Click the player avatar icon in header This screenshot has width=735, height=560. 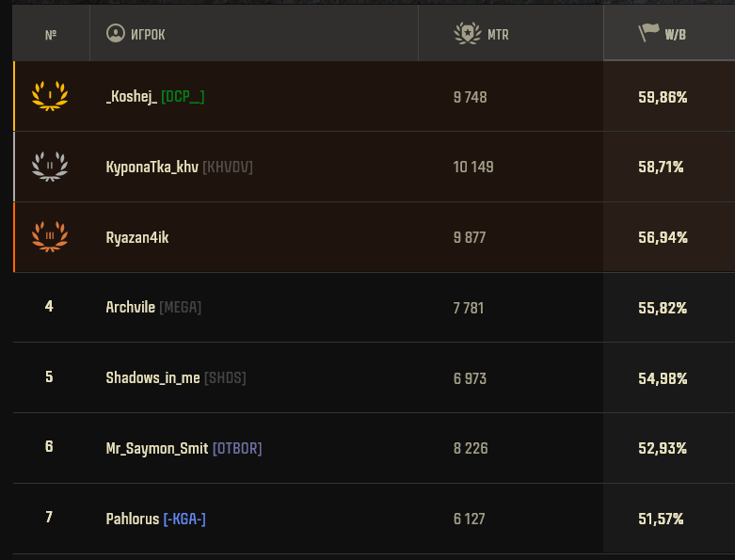coord(116,33)
